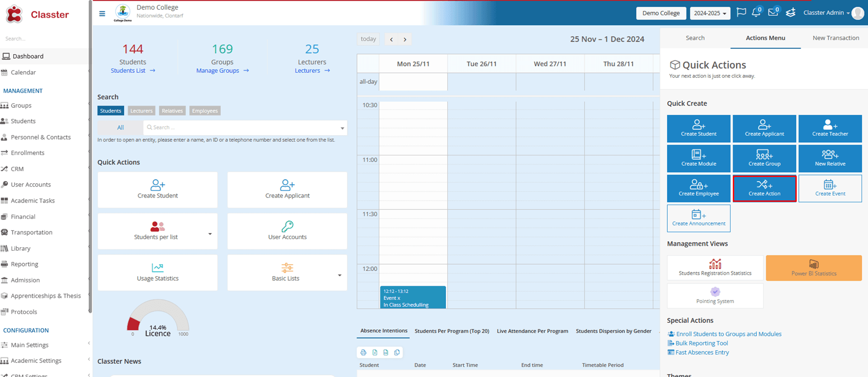Screen dimensions: 868x377
Task: Select the Absence Intentions tab
Action: click(x=384, y=331)
